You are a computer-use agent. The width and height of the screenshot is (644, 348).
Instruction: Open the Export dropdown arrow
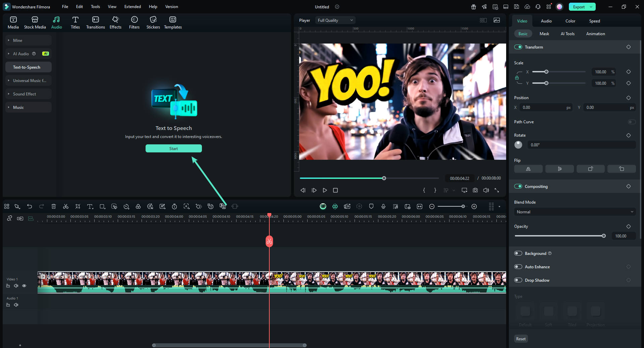click(591, 7)
